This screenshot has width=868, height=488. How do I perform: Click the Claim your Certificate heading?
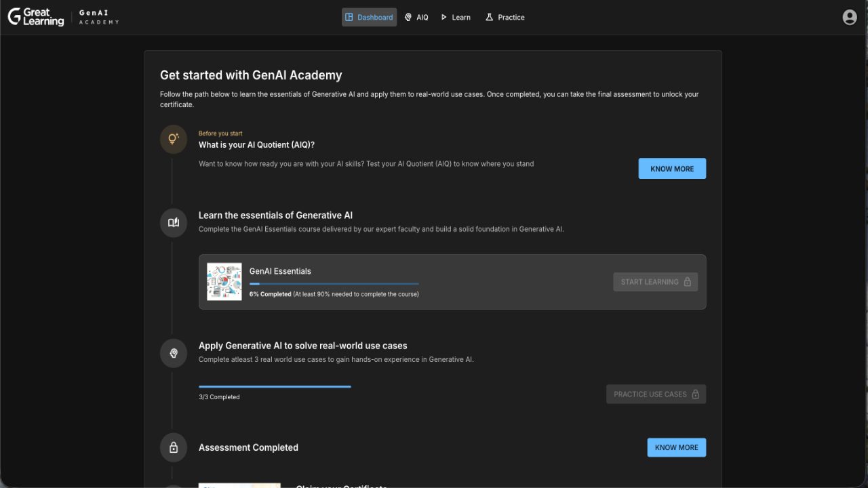[x=341, y=485]
